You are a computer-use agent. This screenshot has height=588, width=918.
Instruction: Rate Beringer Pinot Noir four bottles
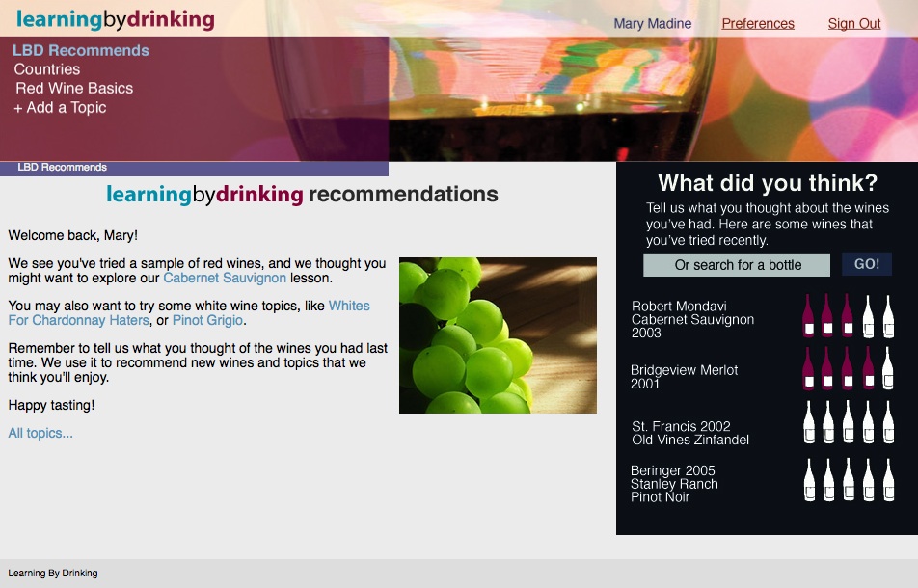click(x=868, y=480)
